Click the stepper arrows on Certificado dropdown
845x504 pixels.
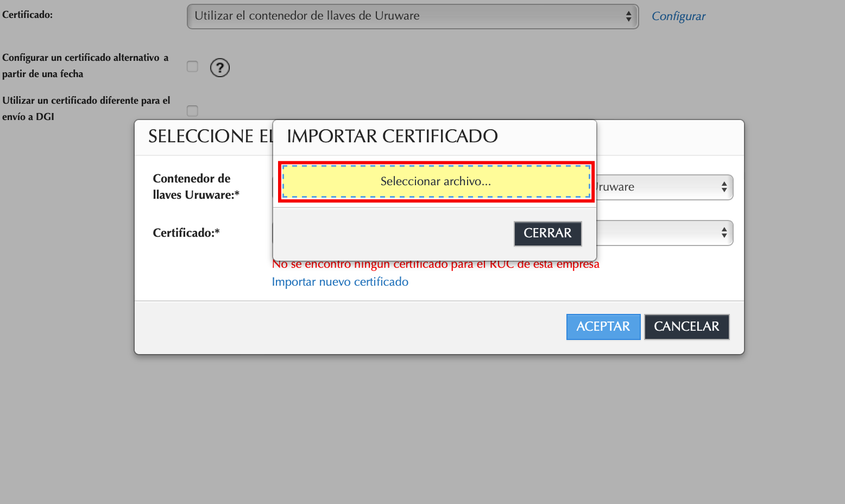click(628, 16)
